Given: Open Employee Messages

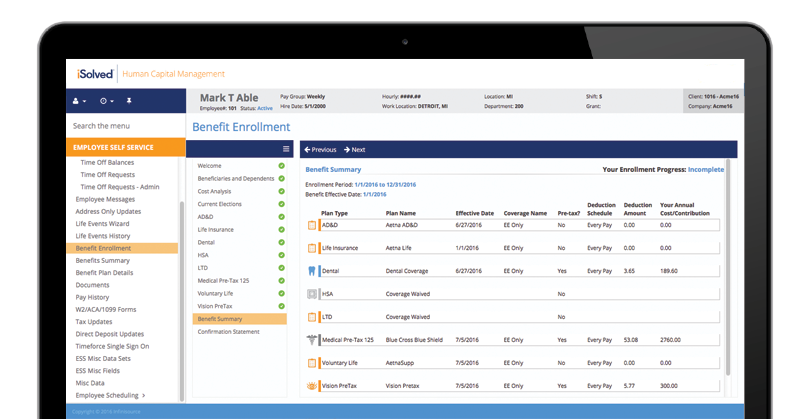Looking at the screenshot, I should click(105, 199).
